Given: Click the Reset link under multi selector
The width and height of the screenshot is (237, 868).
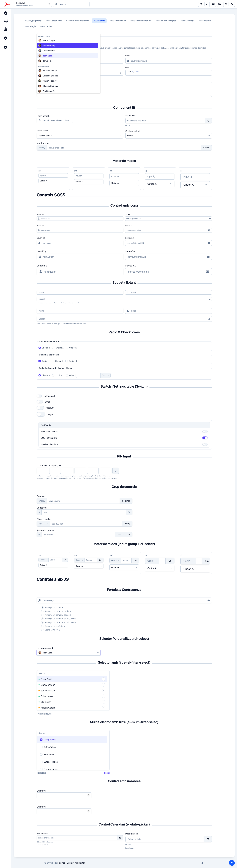Looking at the screenshot, I should tap(107, 773).
